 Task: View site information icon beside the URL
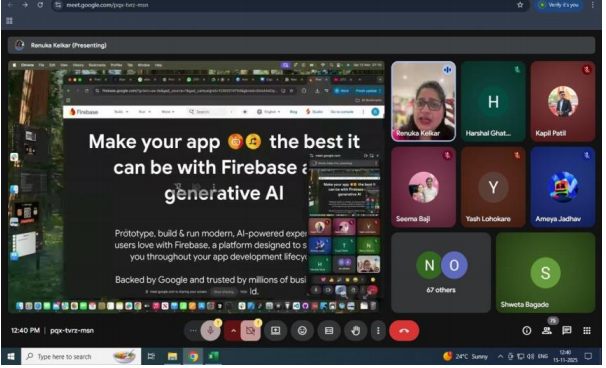coord(58,5)
